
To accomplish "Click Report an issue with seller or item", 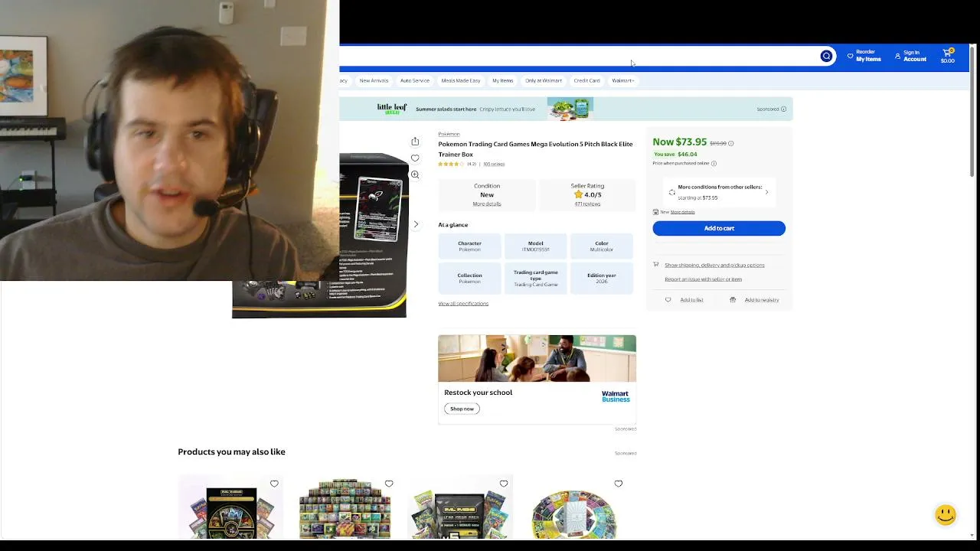I will pos(703,279).
